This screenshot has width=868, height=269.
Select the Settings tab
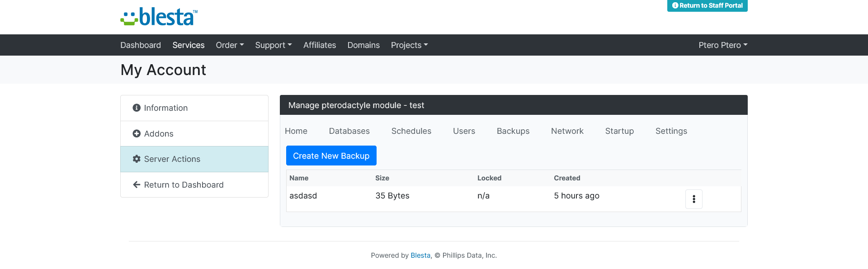pyautogui.click(x=671, y=131)
